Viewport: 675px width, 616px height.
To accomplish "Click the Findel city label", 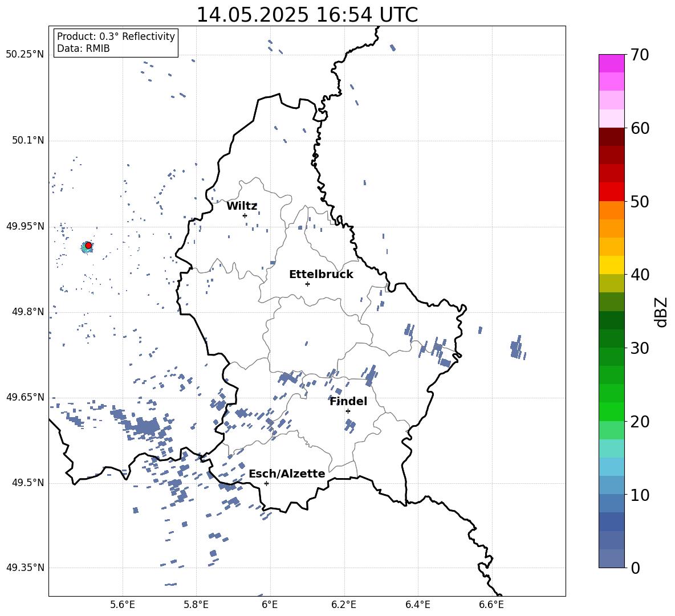I will coord(348,401).
